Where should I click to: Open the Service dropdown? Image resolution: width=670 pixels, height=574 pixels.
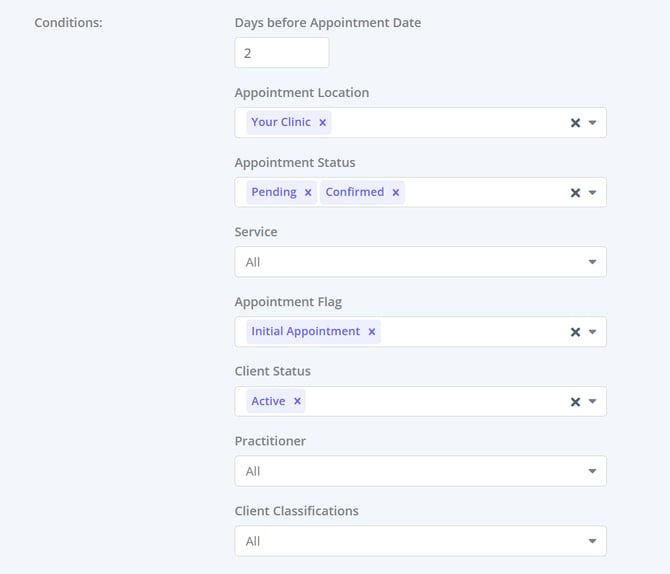[x=420, y=262]
